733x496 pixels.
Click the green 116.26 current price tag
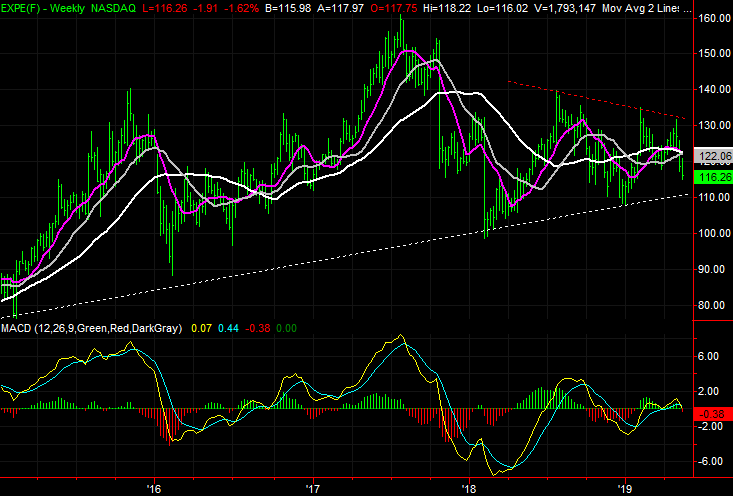(x=713, y=177)
